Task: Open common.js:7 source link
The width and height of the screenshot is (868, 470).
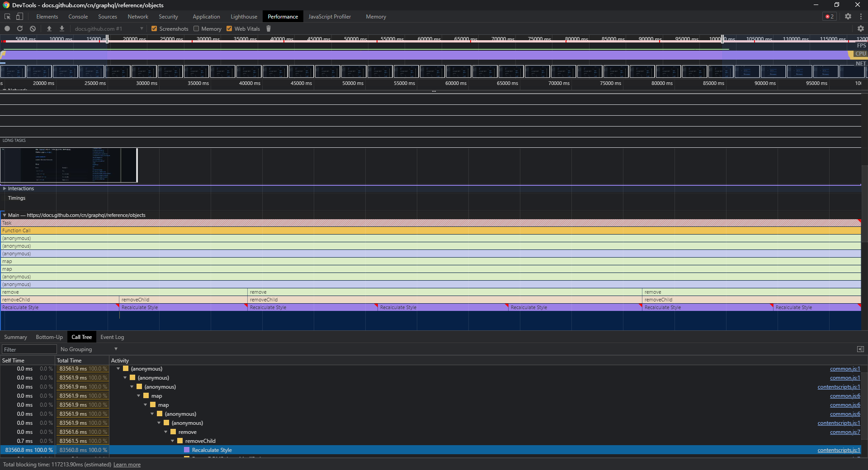Action: [x=845, y=432]
